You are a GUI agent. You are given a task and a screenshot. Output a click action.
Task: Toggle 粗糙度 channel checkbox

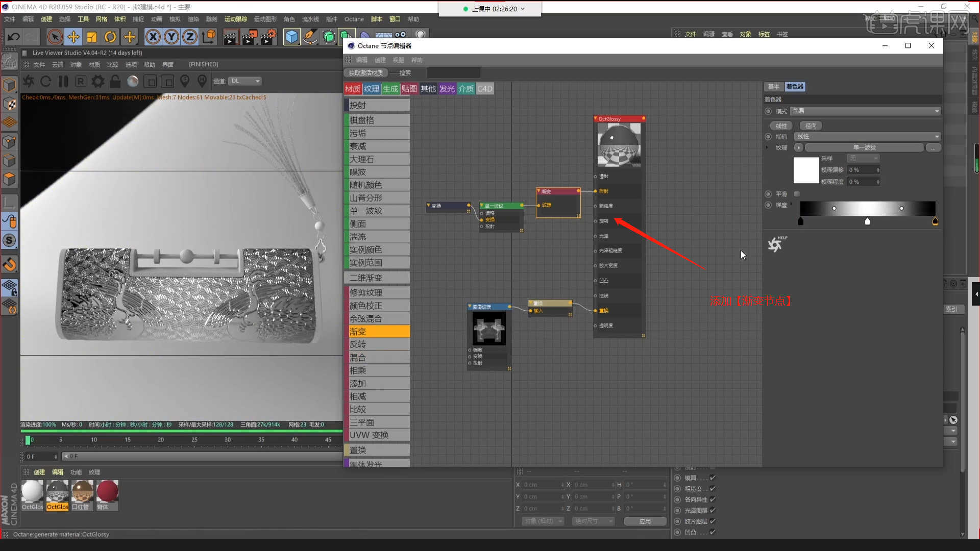pyautogui.click(x=713, y=489)
